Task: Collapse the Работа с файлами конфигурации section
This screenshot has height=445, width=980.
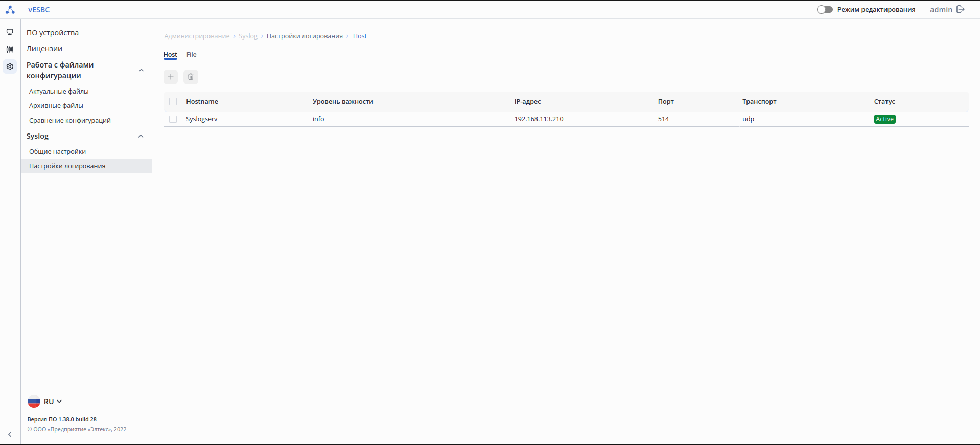Action: click(x=141, y=70)
